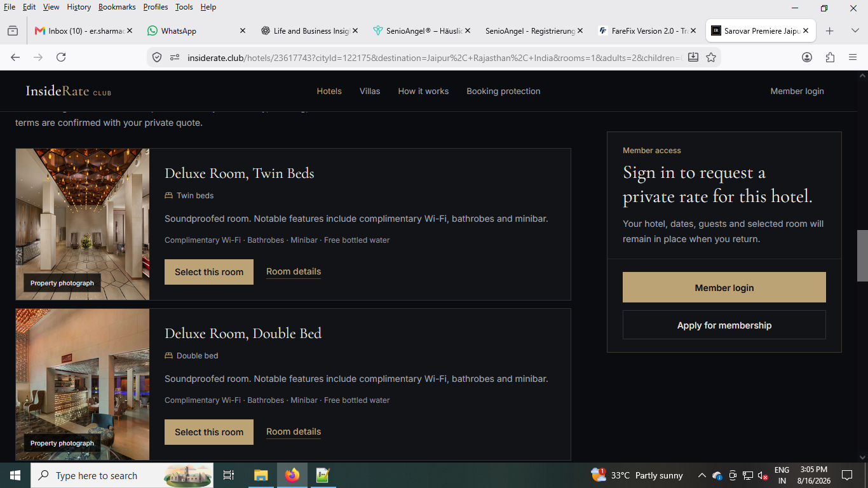Open the Firefox account icon
868x488 pixels.
[x=807, y=57]
